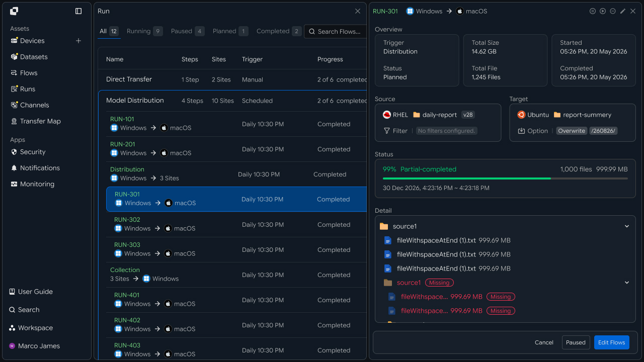Image resolution: width=644 pixels, height=362 pixels.
Task: Add a device with the plus icon
Action: click(78, 41)
